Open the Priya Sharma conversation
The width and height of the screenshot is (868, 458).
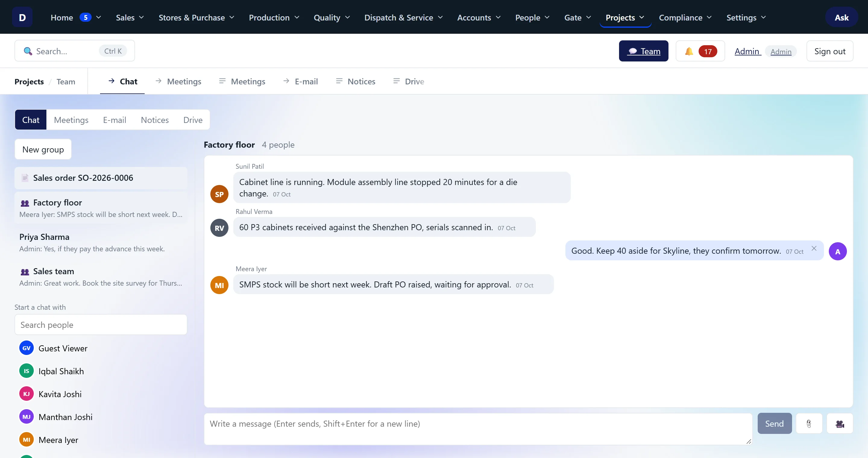coord(101,243)
